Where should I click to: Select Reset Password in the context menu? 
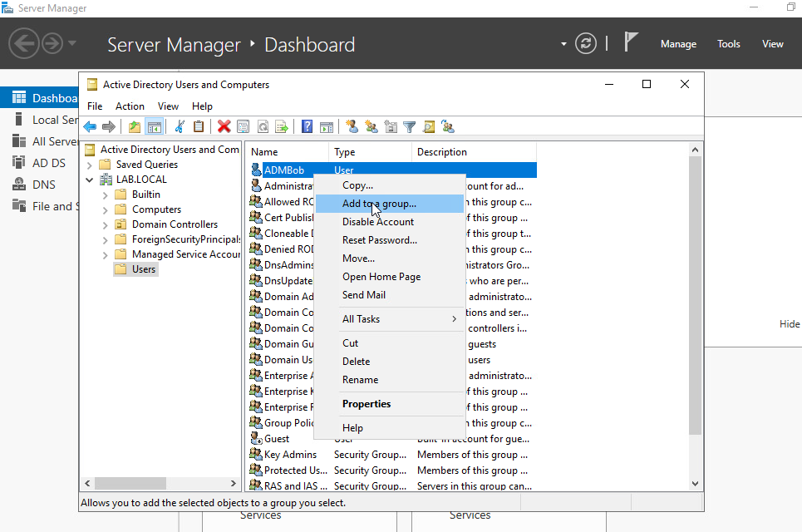(390, 240)
